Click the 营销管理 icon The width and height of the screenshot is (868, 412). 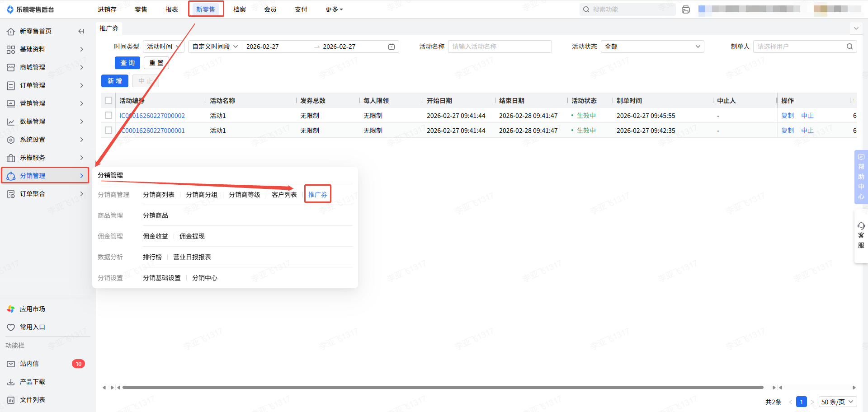tap(11, 103)
